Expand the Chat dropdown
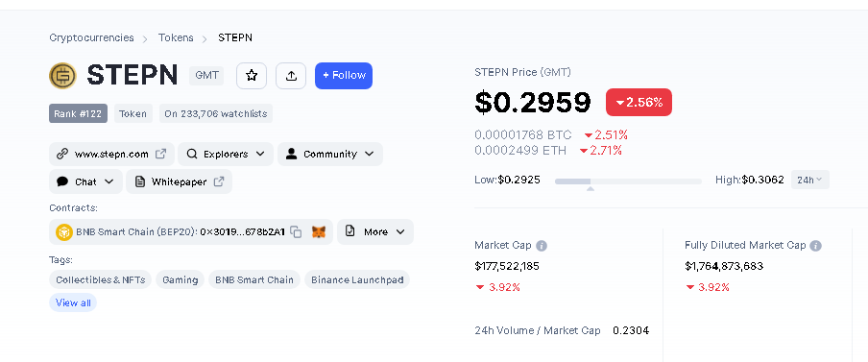The height and width of the screenshot is (362, 868). 85,181
